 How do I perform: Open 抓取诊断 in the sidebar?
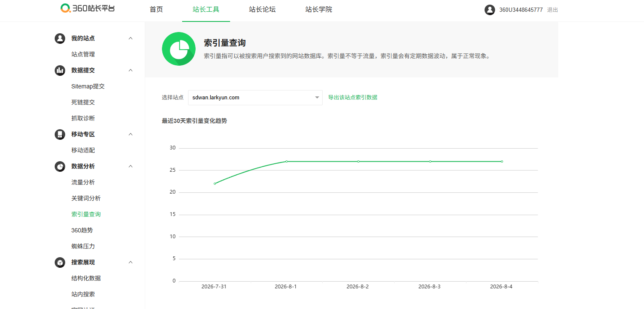(83, 118)
